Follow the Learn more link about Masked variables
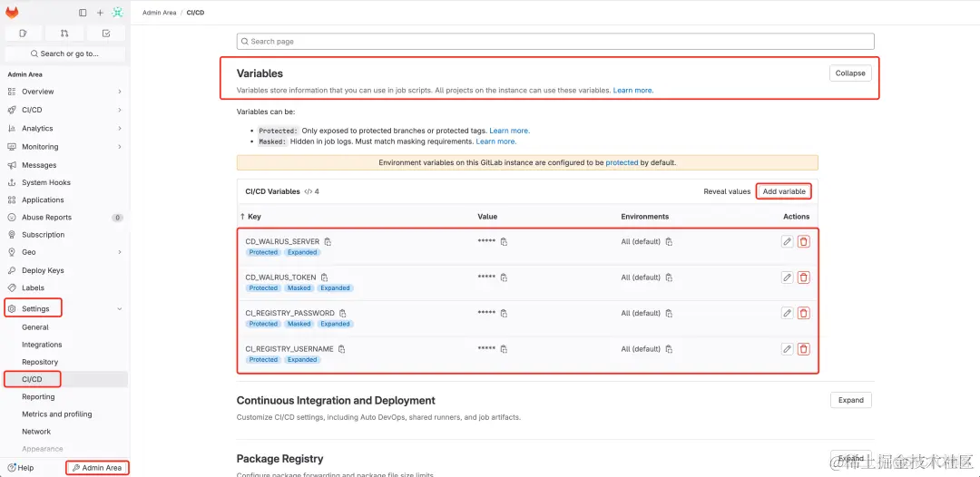 point(495,141)
